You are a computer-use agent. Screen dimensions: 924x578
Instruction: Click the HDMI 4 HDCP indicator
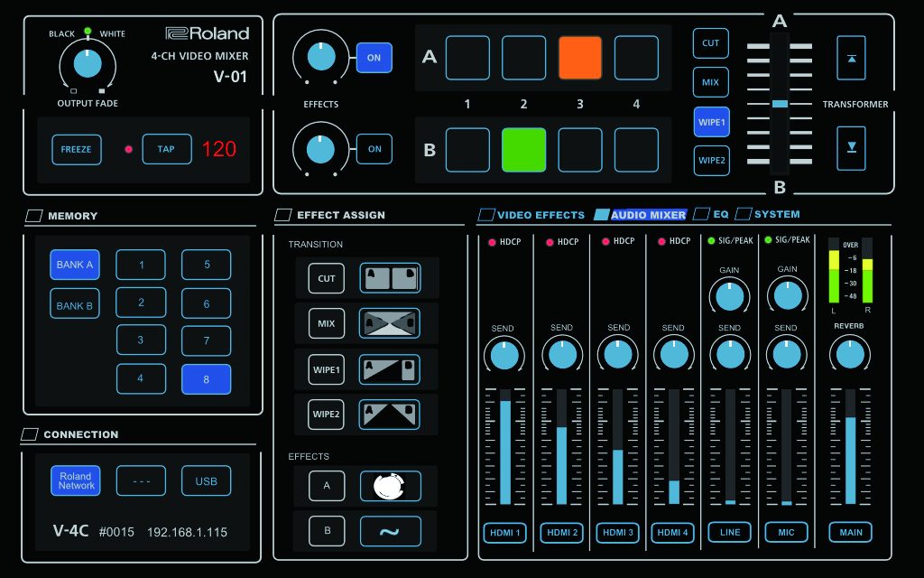[661, 242]
